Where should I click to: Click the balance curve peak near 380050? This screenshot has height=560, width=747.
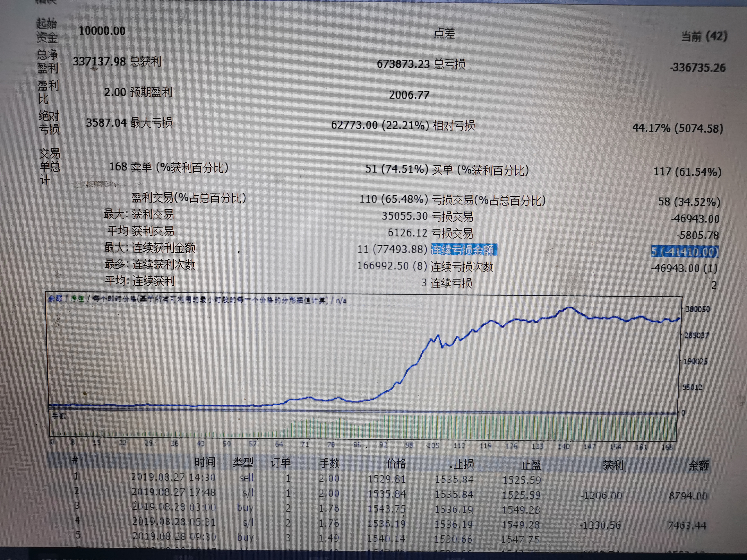(x=570, y=307)
